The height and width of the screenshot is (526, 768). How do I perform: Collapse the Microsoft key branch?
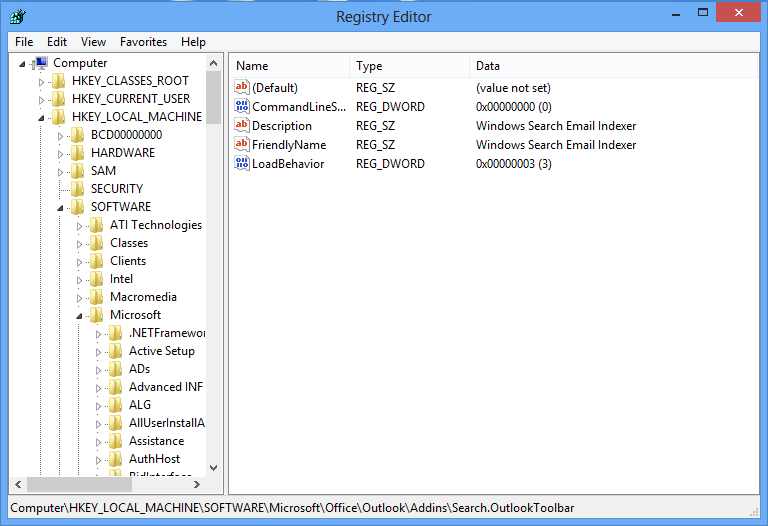click(x=80, y=315)
